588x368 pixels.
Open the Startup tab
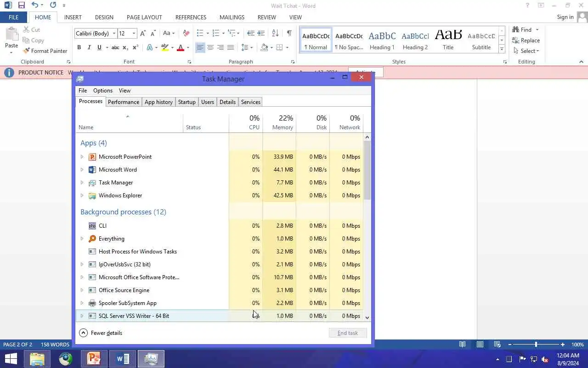coord(187,102)
